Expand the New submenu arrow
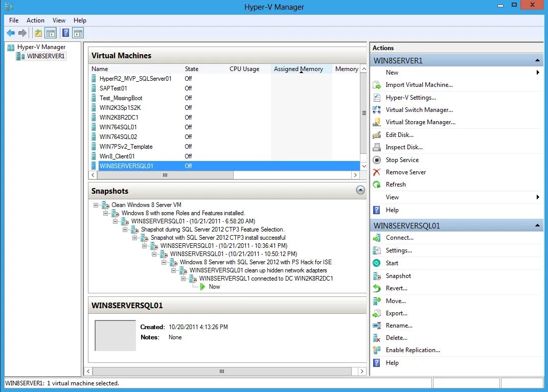The height and width of the screenshot is (392, 548). (x=538, y=73)
